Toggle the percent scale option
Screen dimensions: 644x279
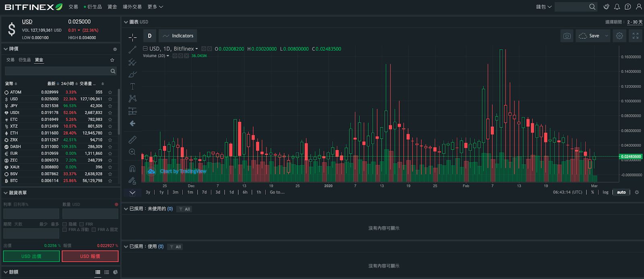coord(592,192)
